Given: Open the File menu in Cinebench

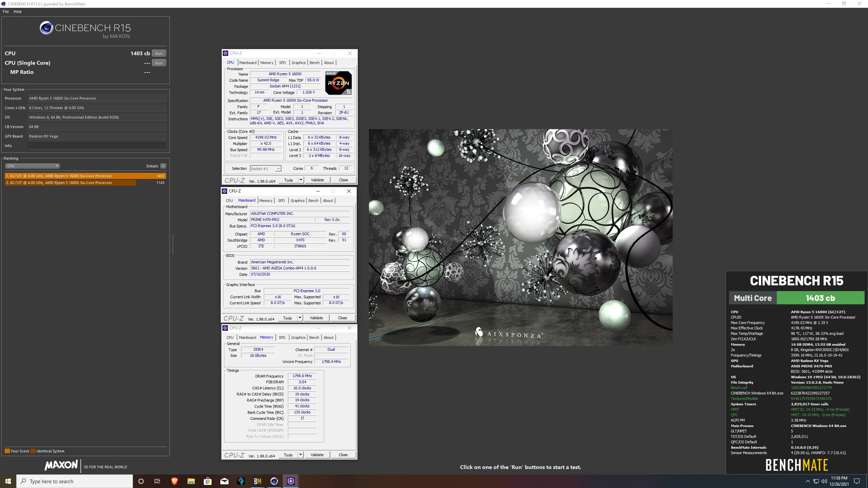Looking at the screenshot, I should coord(6,12).
